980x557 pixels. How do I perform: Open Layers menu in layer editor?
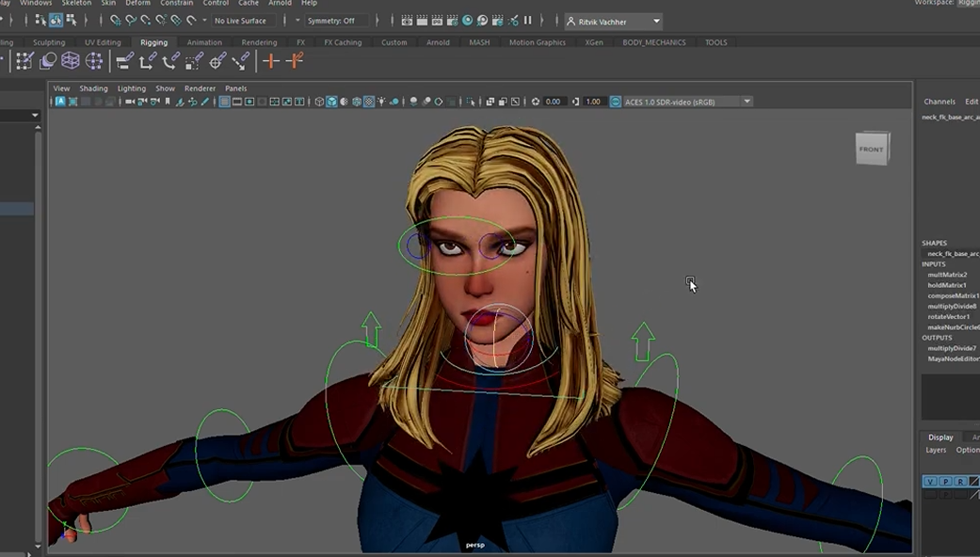[x=936, y=450]
